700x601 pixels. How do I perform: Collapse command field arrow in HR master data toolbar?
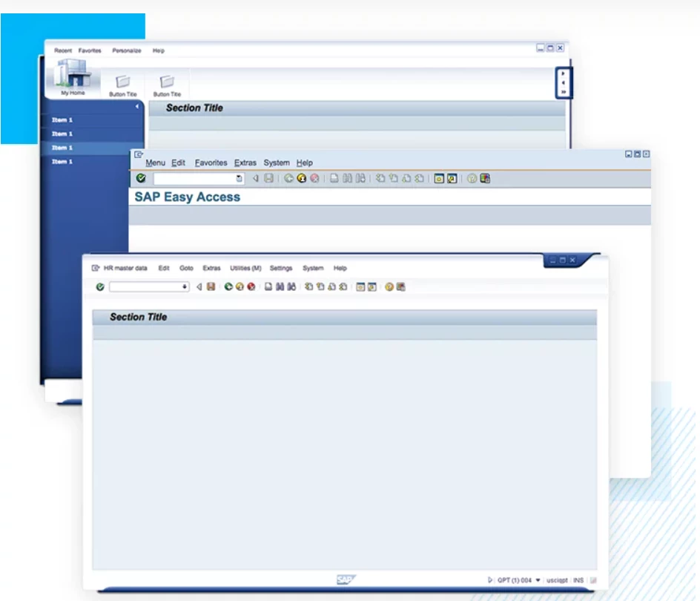[199, 287]
